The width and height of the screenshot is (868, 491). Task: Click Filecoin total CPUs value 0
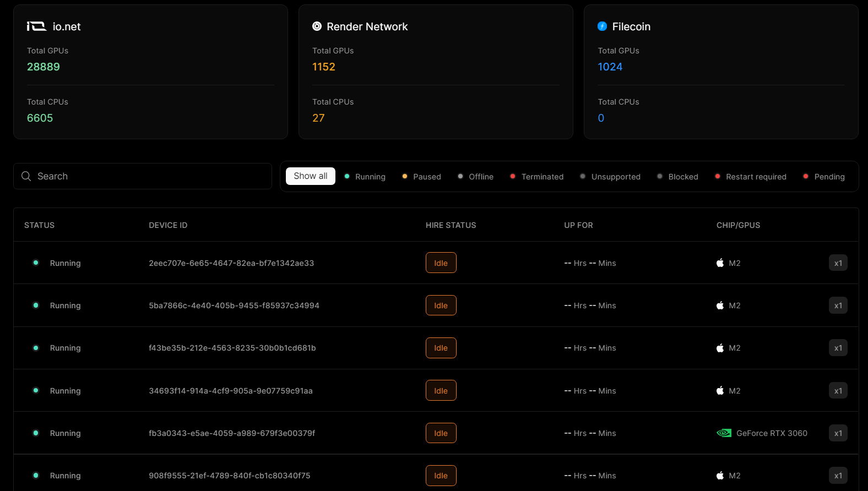point(601,118)
